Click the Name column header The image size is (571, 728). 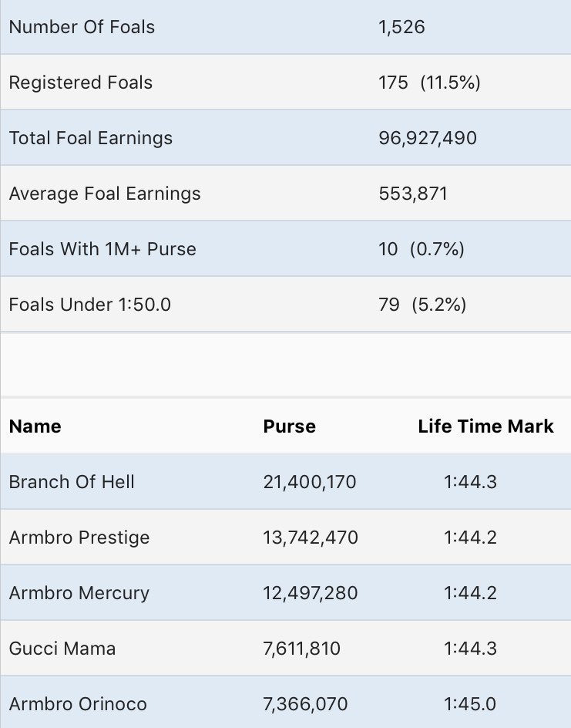[35, 426]
